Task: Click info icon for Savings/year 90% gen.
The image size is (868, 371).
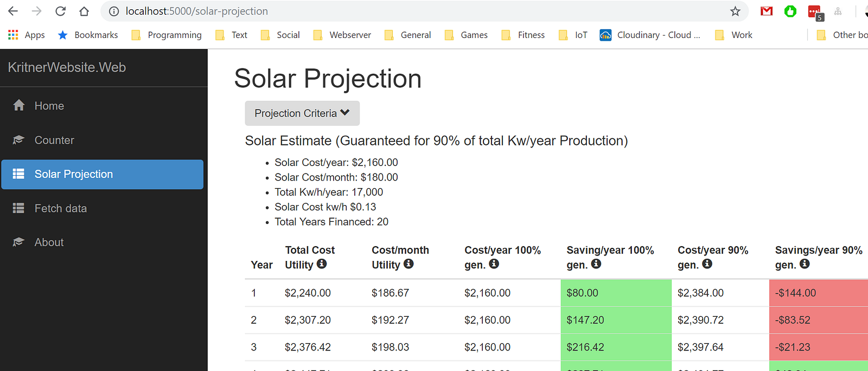Action: (x=805, y=264)
